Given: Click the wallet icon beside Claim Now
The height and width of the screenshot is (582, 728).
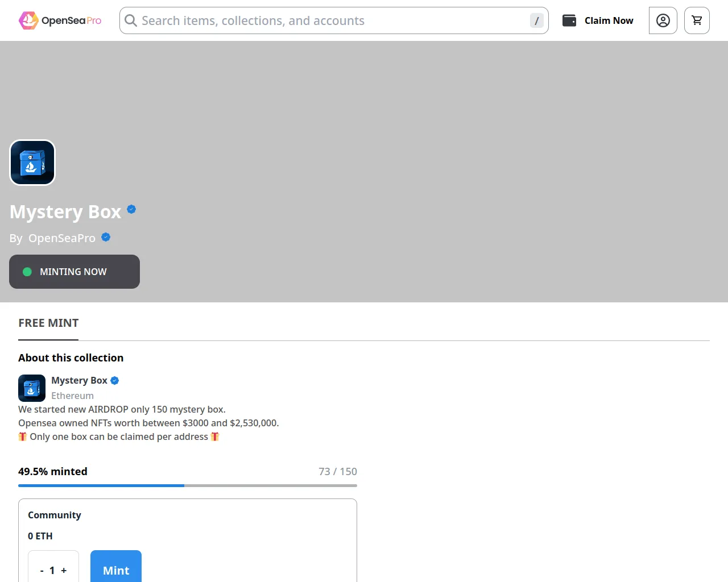Looking at the screenshot, I should tap(569, 20).
